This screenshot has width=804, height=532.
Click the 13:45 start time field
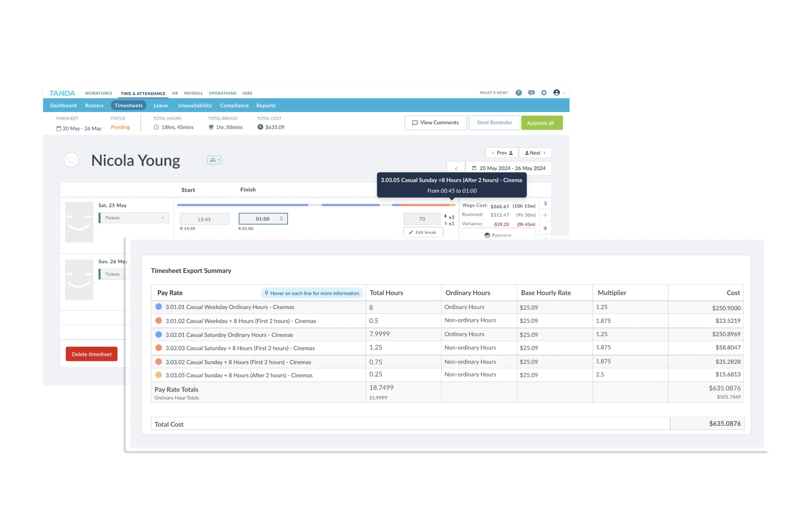pyautogui.click(x=204, y=219)
